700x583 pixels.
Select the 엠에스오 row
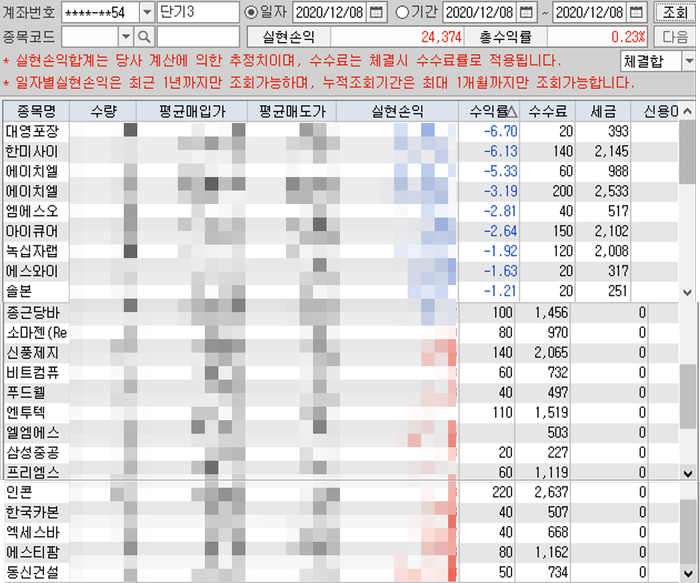pyautogui.click(x=341, y=211)
